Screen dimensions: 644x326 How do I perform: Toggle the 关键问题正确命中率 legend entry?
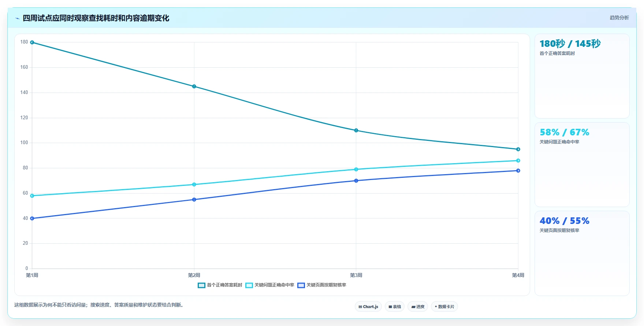[x=270, y=285]
